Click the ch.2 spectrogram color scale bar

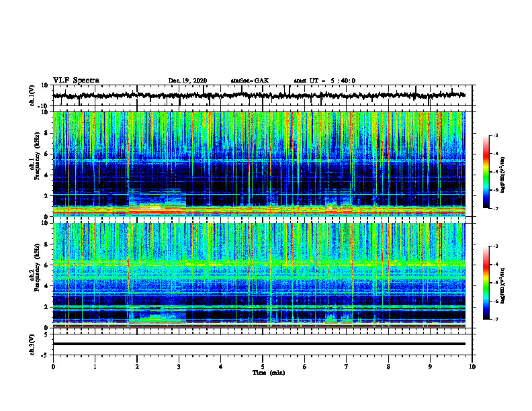coord(486,283)
